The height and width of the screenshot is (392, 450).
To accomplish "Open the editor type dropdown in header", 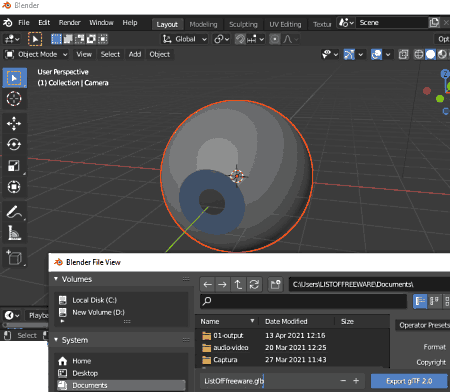I will click(x=12, y=39).
